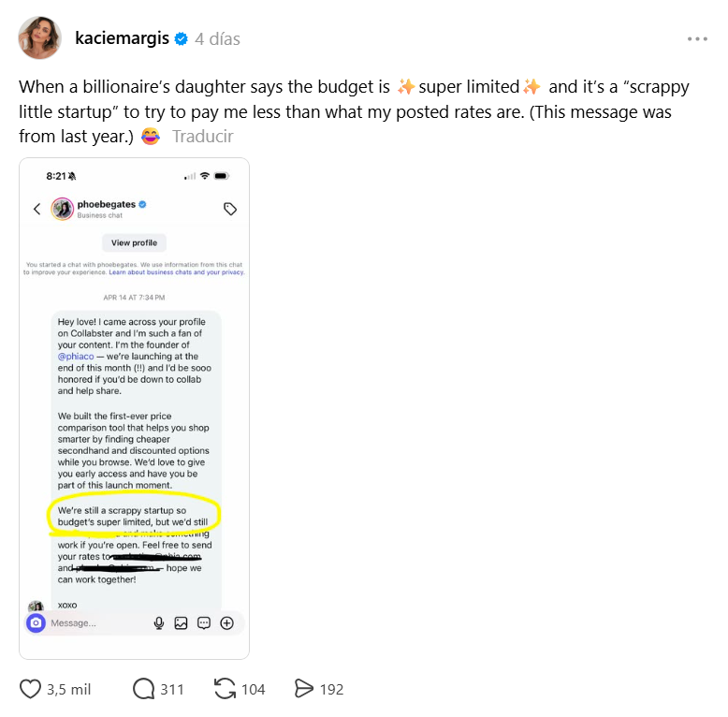Open Learn about business chats and privacy link

tap(177, 272)
